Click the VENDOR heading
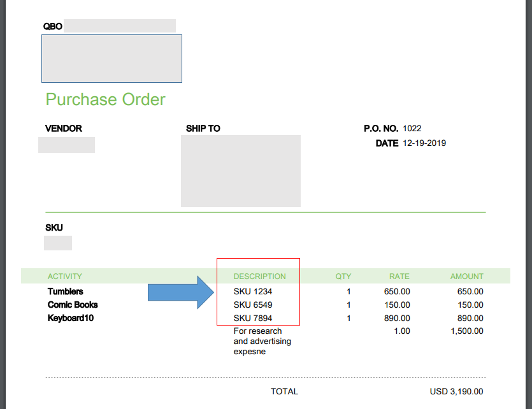Image resolution: width=532 pixels, height=409 pixels. tap(64, 128)
